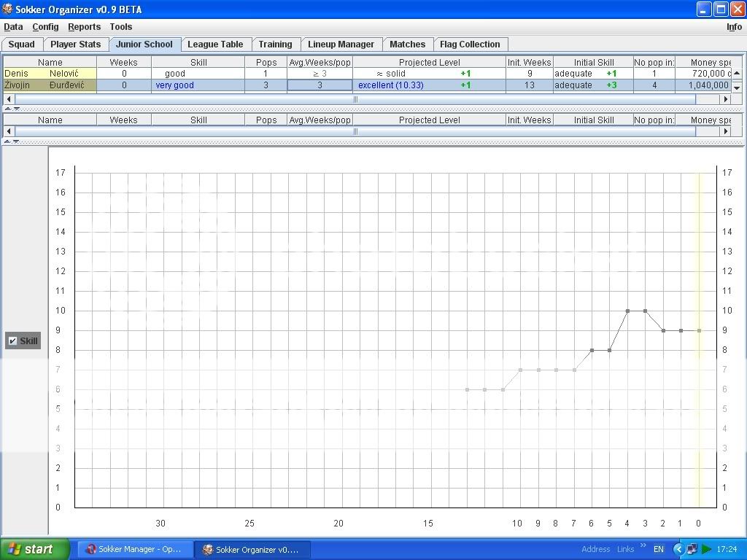The width and height of the screenshot is (747, 560).
Task: Open the Info menu
Action: point(734,27)
